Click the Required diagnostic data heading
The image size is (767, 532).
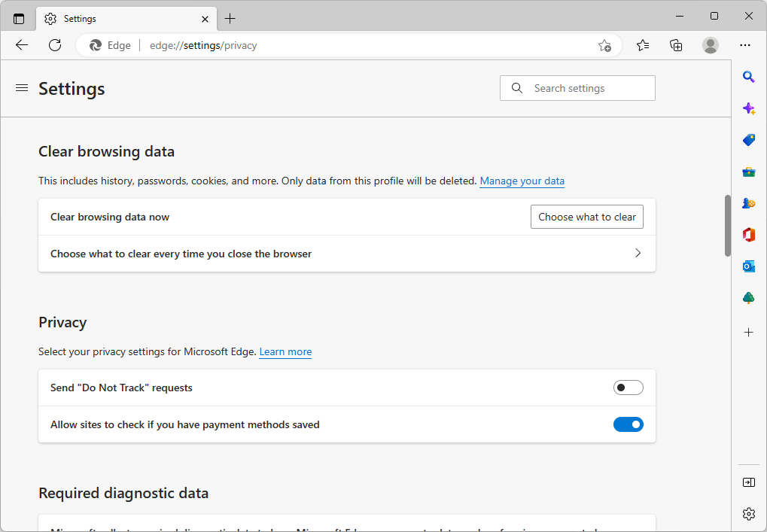point(123,494)
